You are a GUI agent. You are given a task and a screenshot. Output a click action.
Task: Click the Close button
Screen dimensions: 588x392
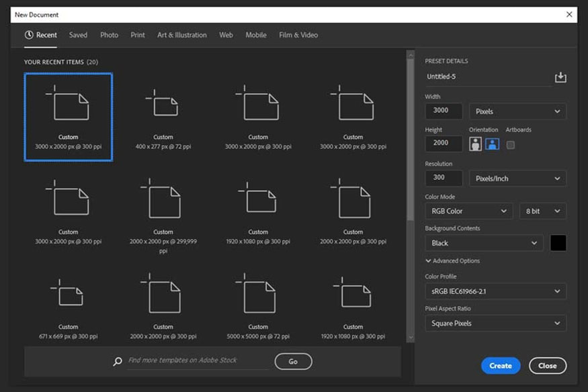548,366
